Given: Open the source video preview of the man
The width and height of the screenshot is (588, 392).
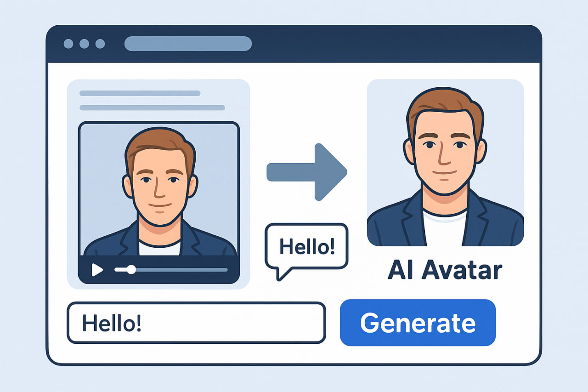Looking at the screenshot, I should click(x=159, y=188).
